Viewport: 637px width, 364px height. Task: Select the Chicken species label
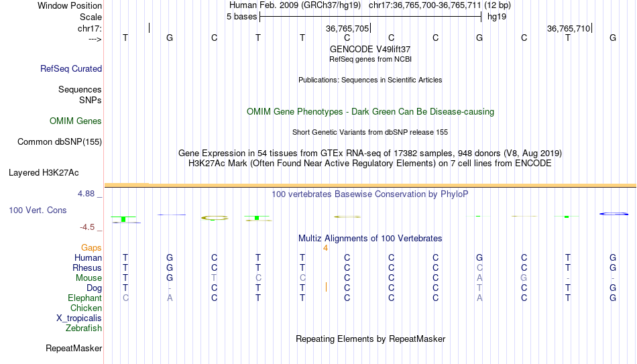tap(86, 308)
